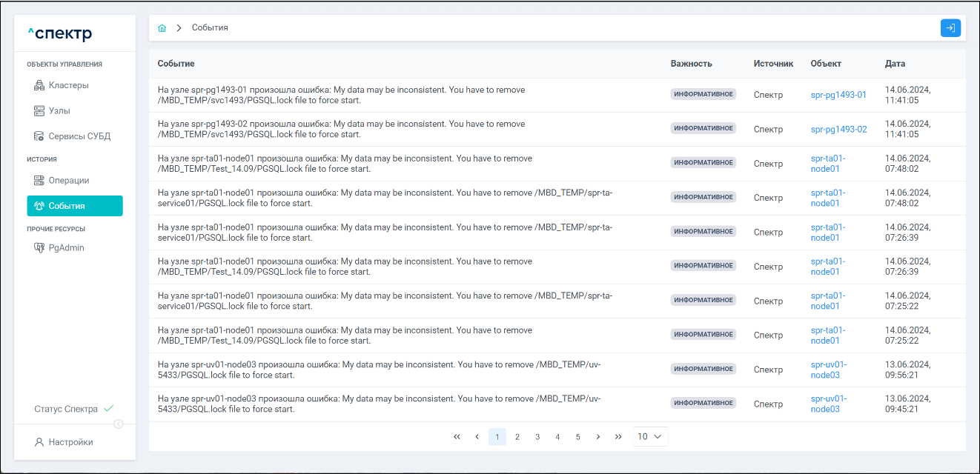Open spr-pg1493-01 object link

(838, 95)
